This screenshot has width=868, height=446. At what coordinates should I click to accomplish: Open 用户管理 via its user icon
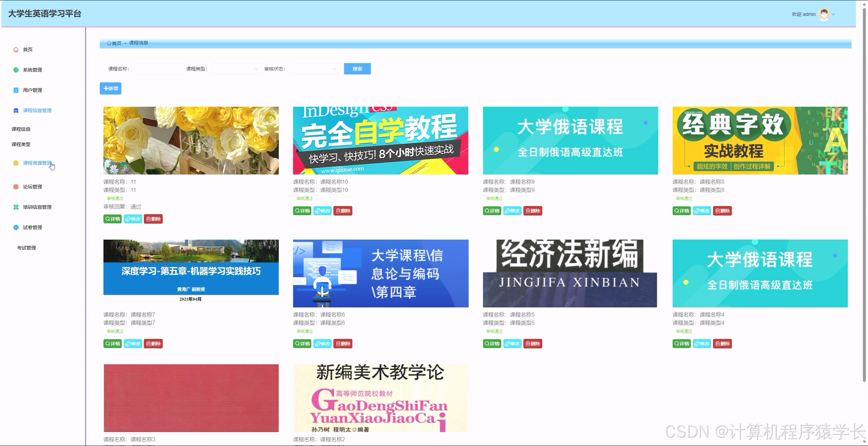16,90
